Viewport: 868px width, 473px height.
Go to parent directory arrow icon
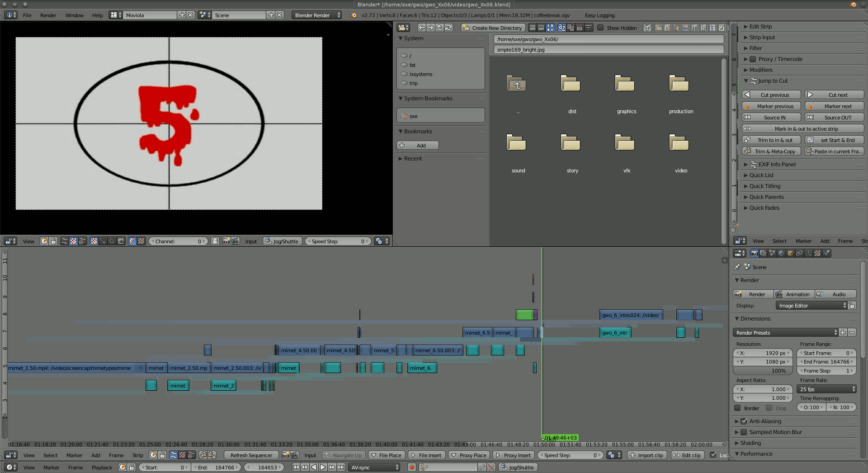coord(439,28)
